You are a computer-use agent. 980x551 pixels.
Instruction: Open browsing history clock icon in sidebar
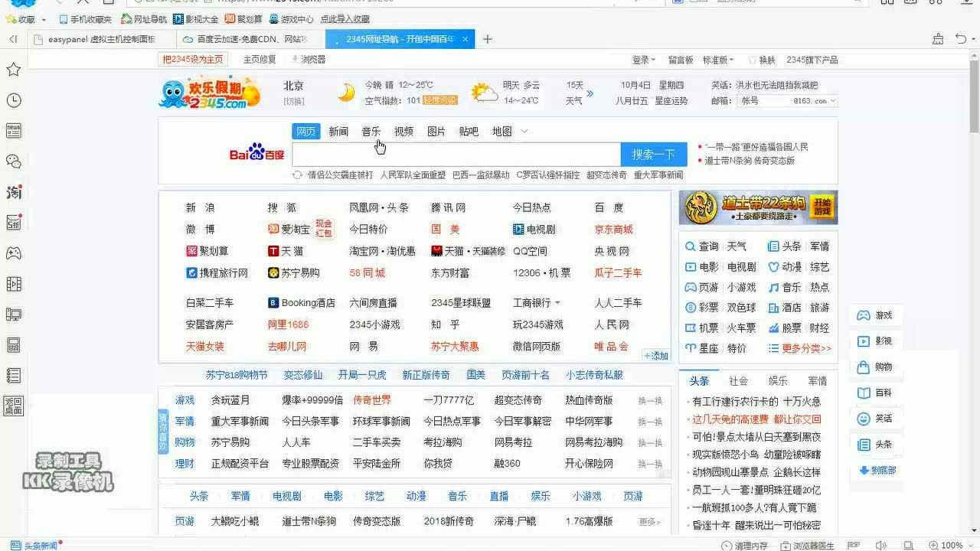point(13,100)
